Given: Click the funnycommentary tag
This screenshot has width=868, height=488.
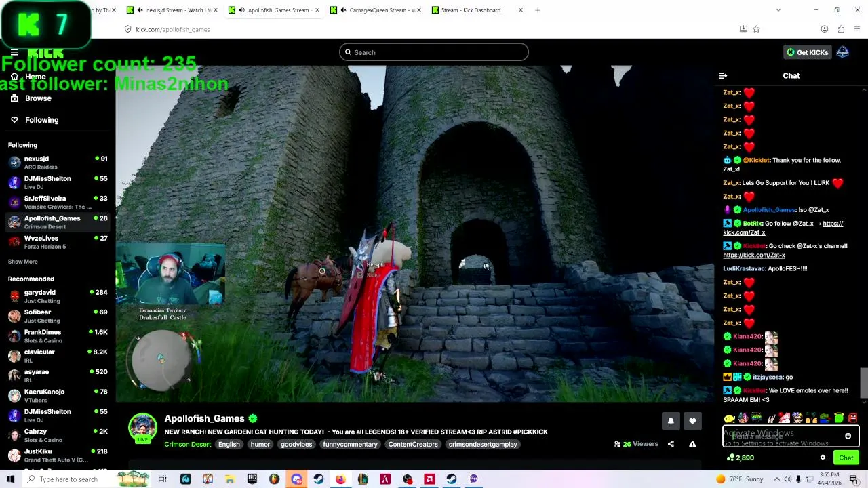Looking at the screenshot, I should click(x=350, y=444).
